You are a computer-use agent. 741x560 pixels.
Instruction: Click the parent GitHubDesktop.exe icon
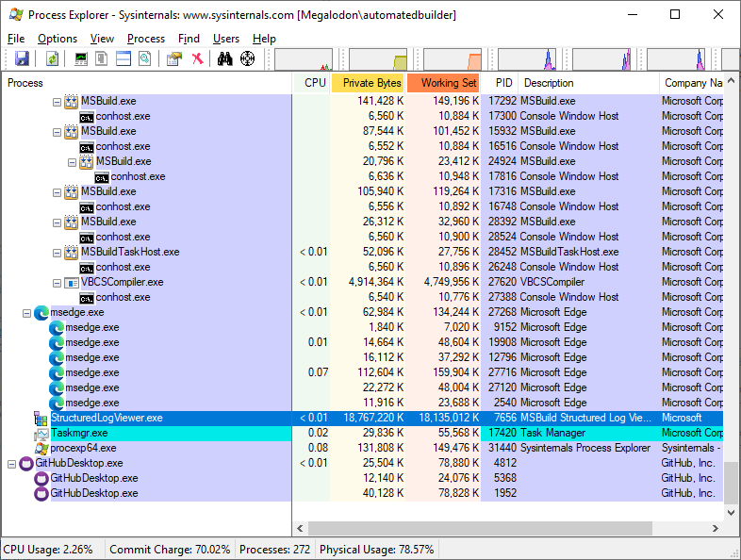click(x=26, y=464)
